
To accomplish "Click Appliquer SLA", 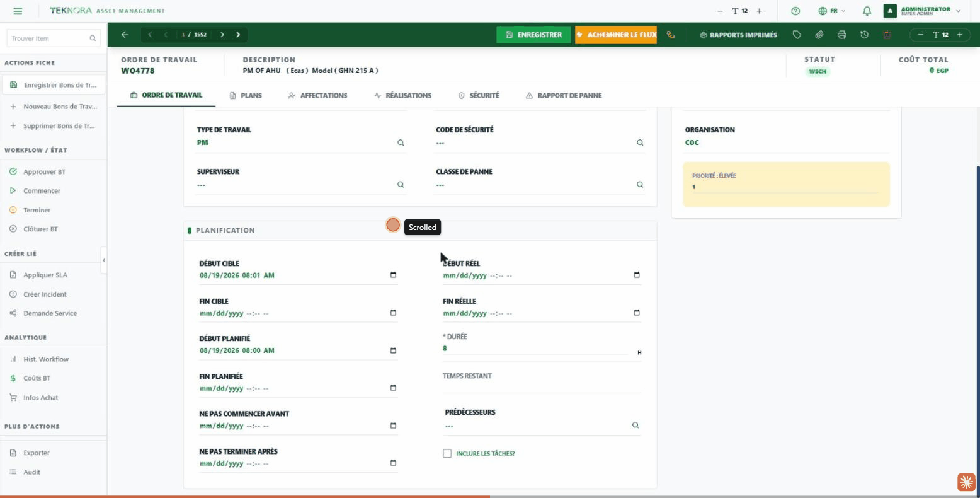I will click(54, 275).
